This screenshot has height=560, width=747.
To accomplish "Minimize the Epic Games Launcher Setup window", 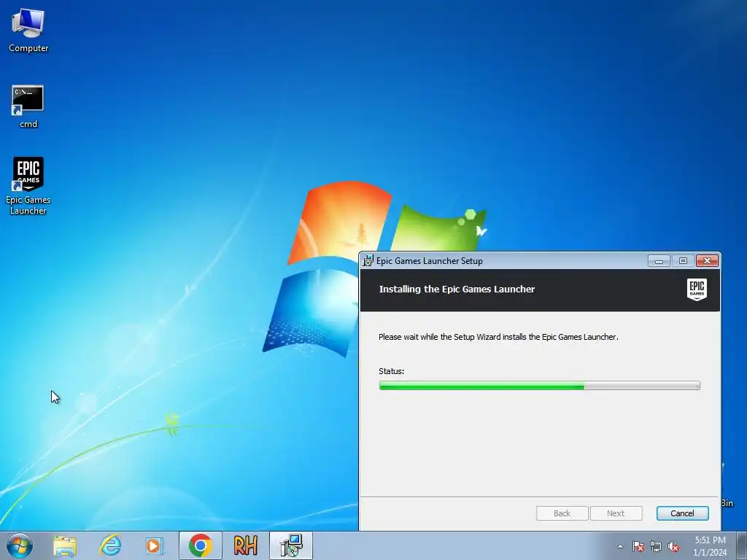I will point(659,261).
